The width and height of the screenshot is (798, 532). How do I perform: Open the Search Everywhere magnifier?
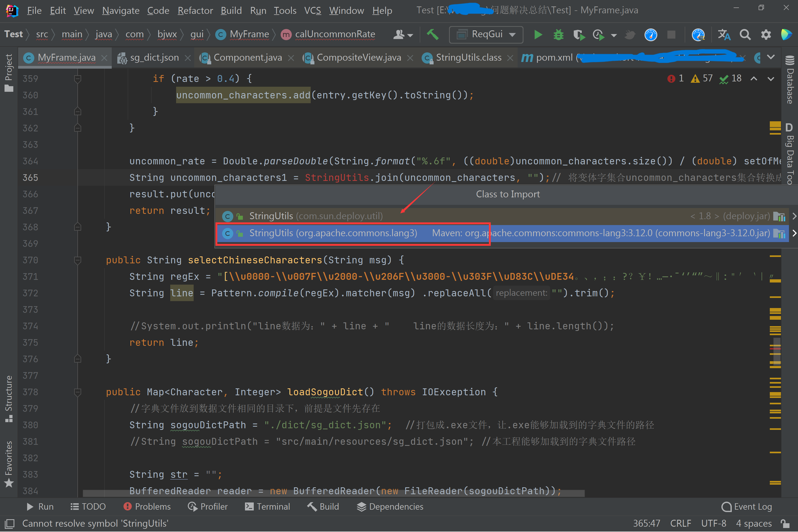pyautogui.click(x=745, y=35)
